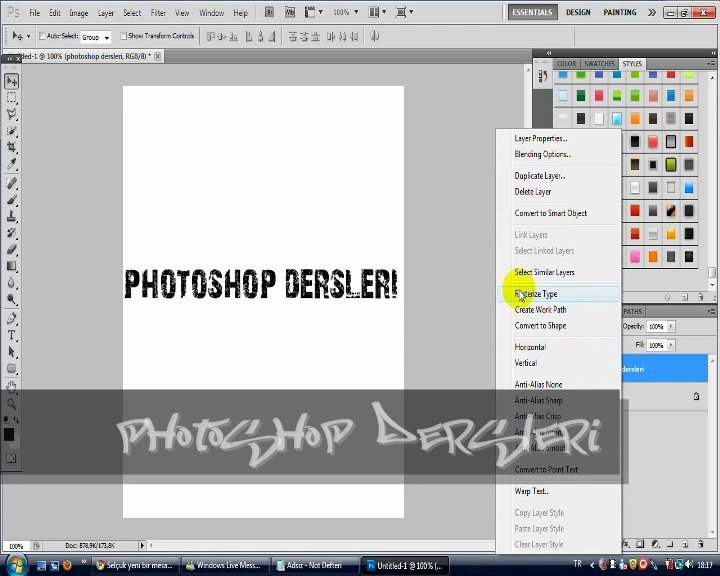720x576 pixels.
Task: Select the Rectangle shape tool
Action: [12, 368]
